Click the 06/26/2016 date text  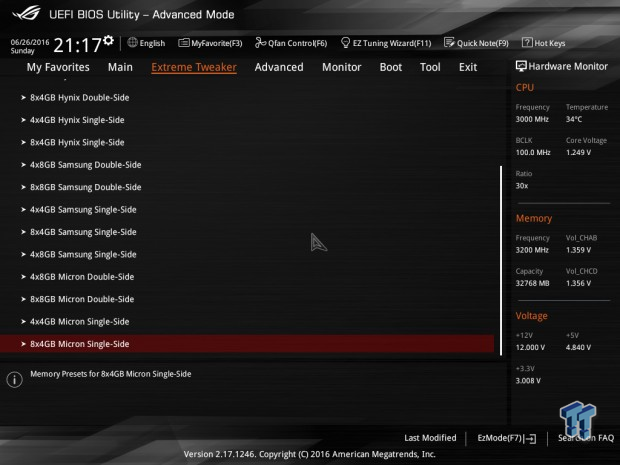(x=30, y=42)
